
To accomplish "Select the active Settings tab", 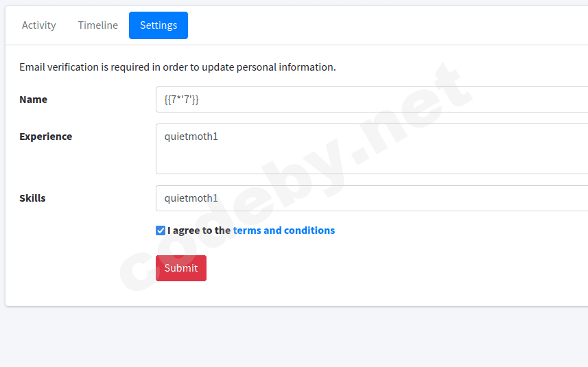I will [x=158, y=25].
